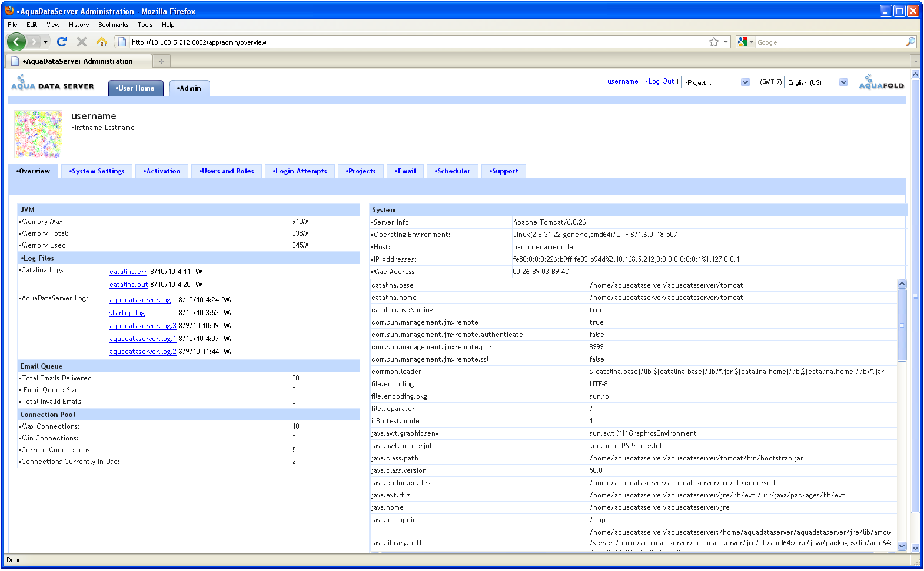The image size is (924, 571).
Task: Open the File menu
Action: tap(12, 25)
